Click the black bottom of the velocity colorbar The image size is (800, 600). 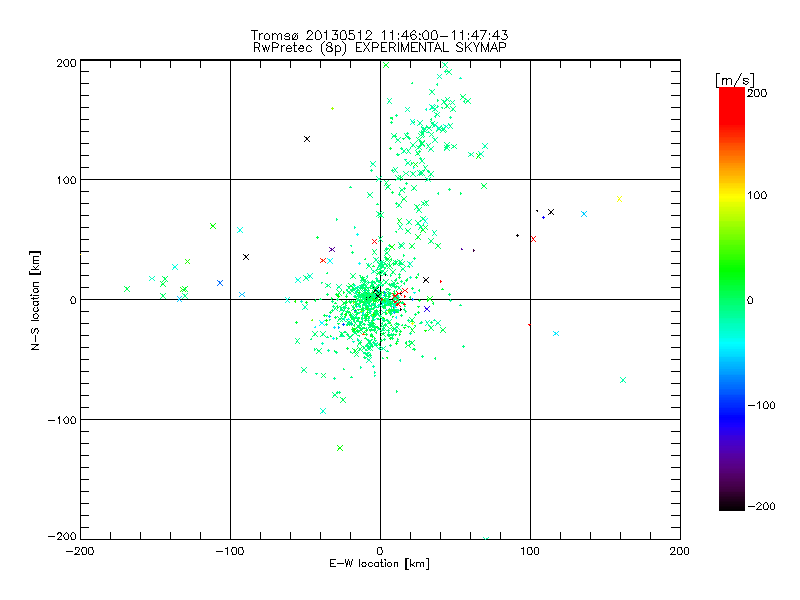coord(732,503)
